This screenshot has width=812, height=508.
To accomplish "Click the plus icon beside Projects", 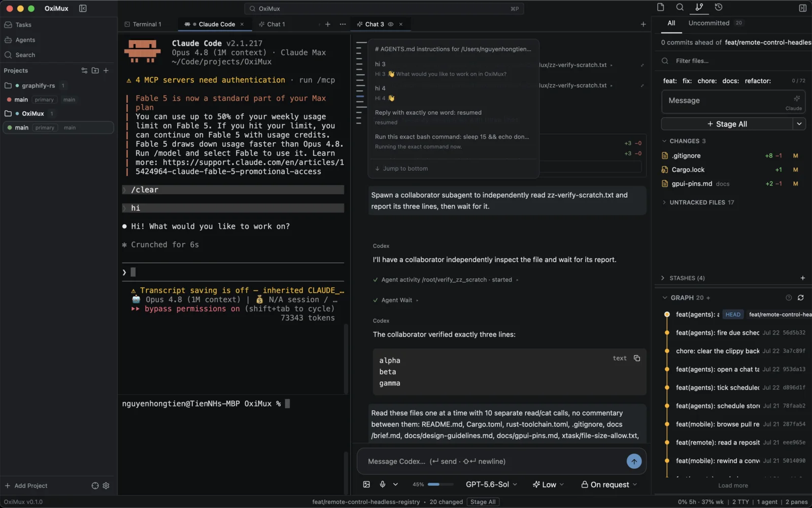I will click(x=106, y=71).
